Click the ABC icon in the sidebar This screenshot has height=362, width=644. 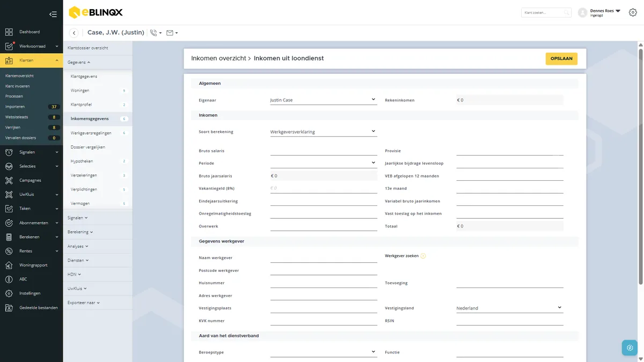[9, 279]
